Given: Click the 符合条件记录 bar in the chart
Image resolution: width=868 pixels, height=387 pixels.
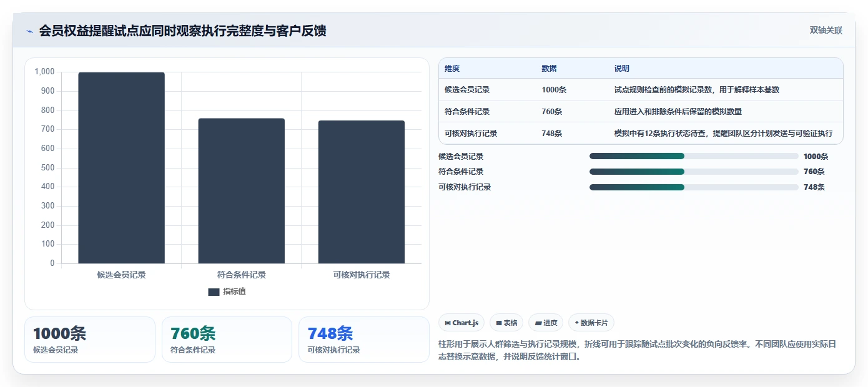Looking at the screenshot, I should click(x=241, y=191).
